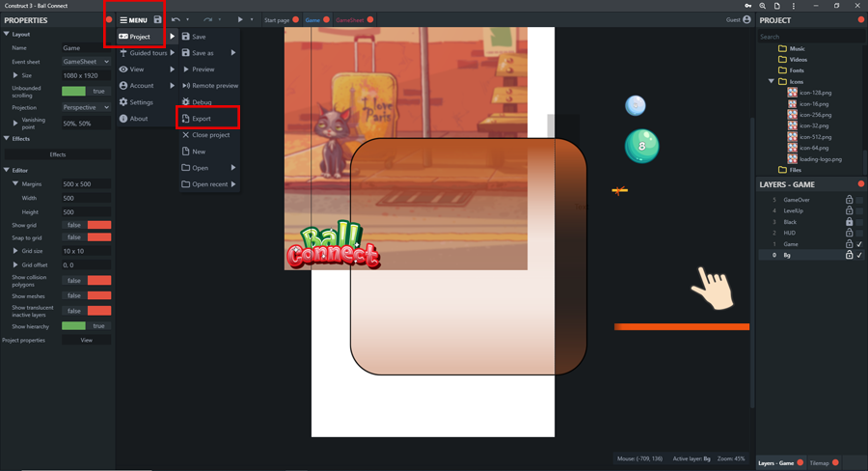868x471 pixels.
Task: Collapse the Icons folder in project tree
Action: pyautogui.click(x=771, y=82)
